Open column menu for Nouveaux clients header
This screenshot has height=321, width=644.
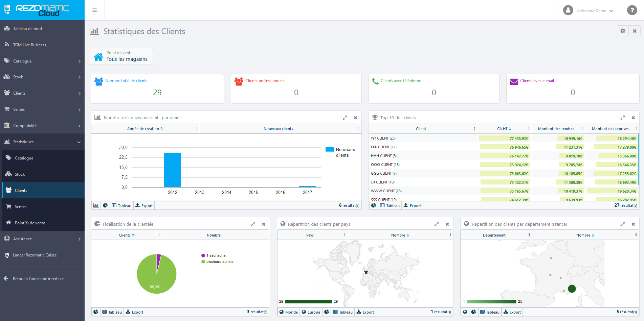(x=358, y=128)
